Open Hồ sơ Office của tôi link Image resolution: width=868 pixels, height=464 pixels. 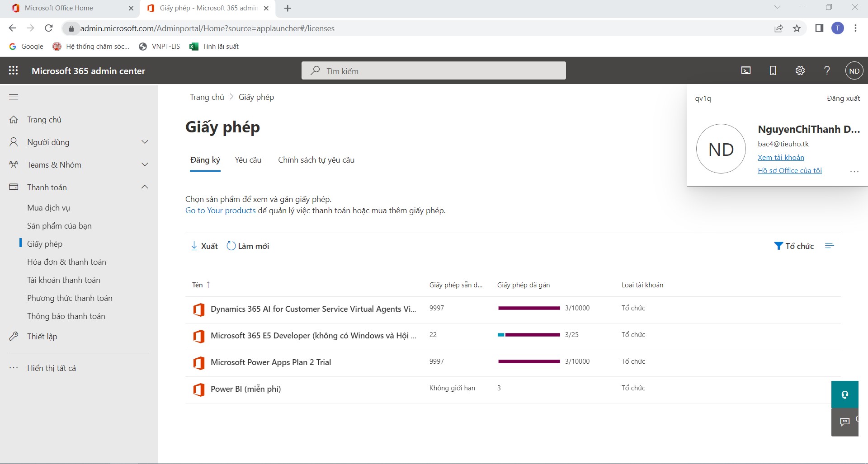click(x=789, y=170)
